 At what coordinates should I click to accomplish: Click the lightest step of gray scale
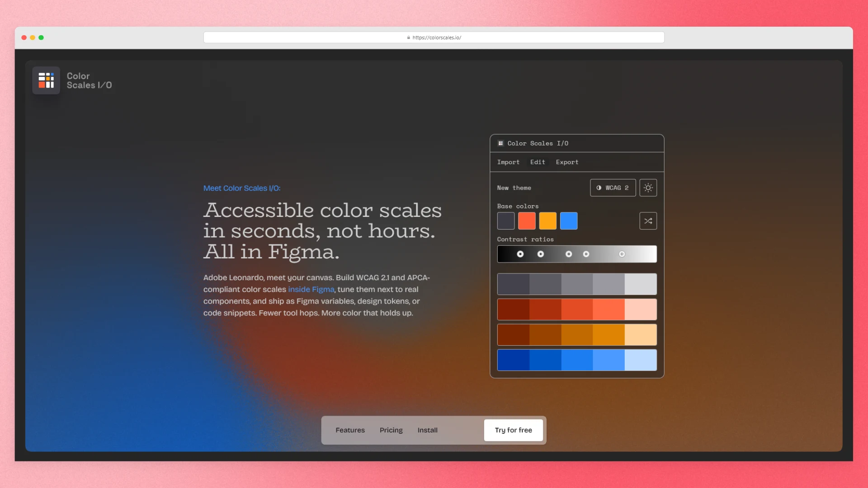tap(641, 284)
